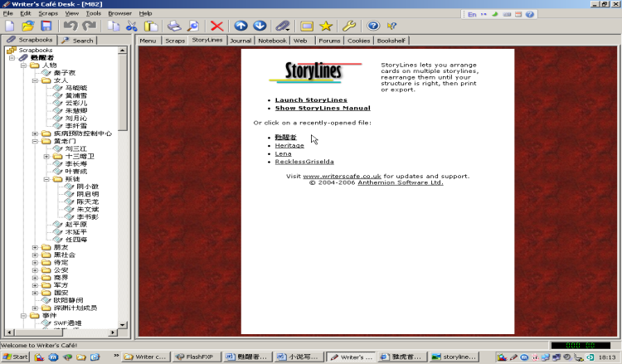Click the yellow star icon
The width and height of the screenshot is (622, 364).
click(x=326, y=27)
